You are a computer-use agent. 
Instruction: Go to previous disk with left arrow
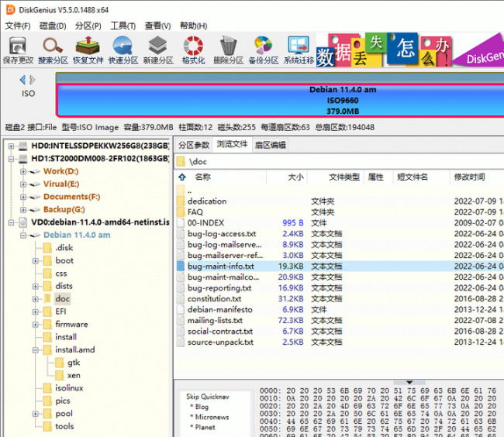(22, 80)
